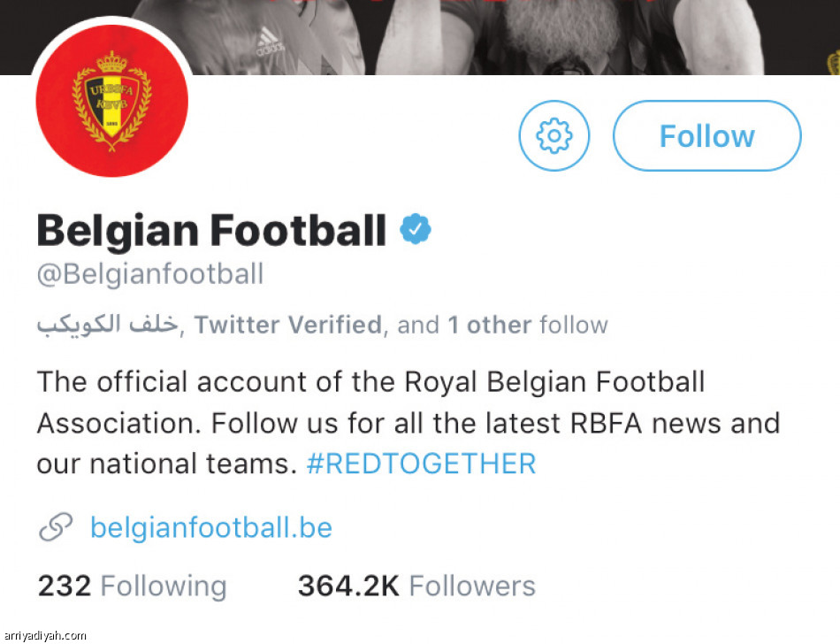View the 364.2K Followers list
840x644 pixels.
click(x=416, y=586)
